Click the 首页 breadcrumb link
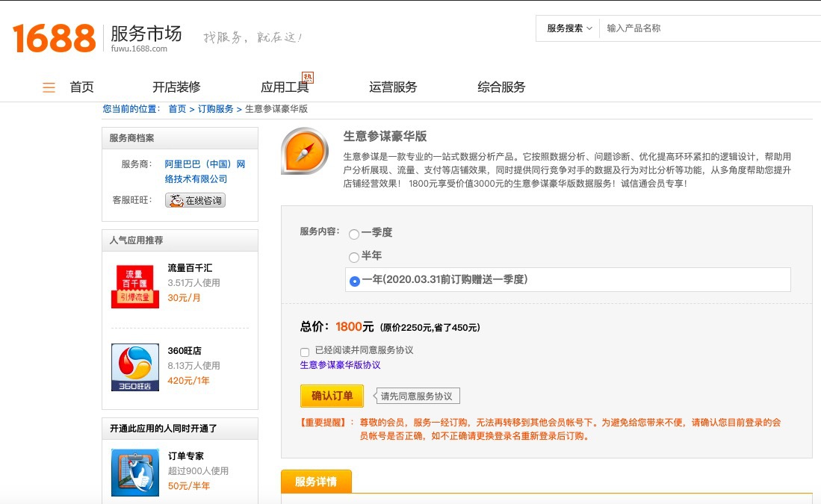The image size is (821, 504). tap(177, 109)
